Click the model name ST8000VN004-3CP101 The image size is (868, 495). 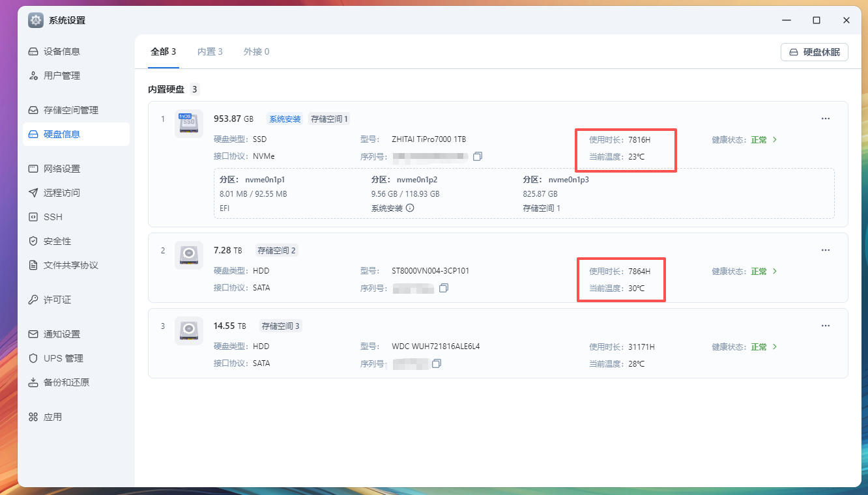431,271
